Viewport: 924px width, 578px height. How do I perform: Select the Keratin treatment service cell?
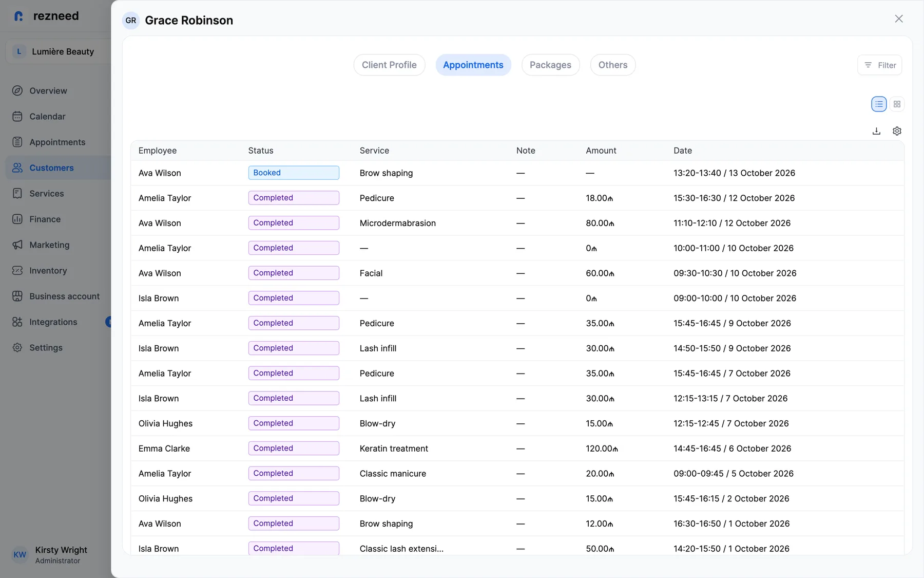pos(394,449)
